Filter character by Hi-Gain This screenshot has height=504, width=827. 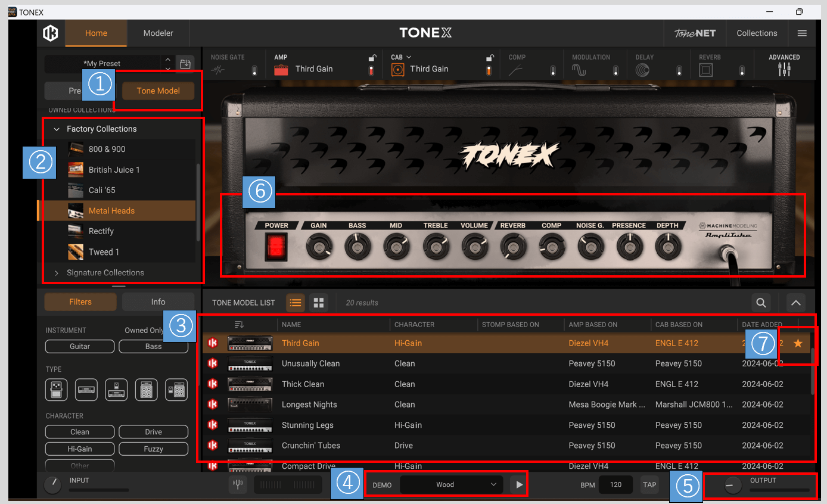80,449
